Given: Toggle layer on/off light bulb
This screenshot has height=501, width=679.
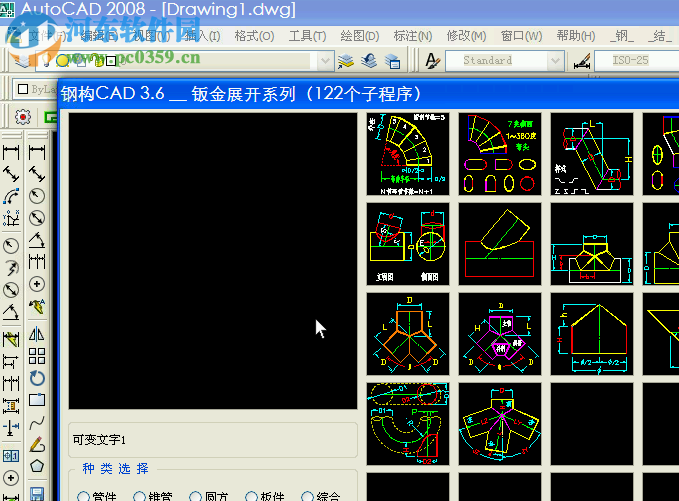Looking at the screenshot, I should click(x=46, y=61).
